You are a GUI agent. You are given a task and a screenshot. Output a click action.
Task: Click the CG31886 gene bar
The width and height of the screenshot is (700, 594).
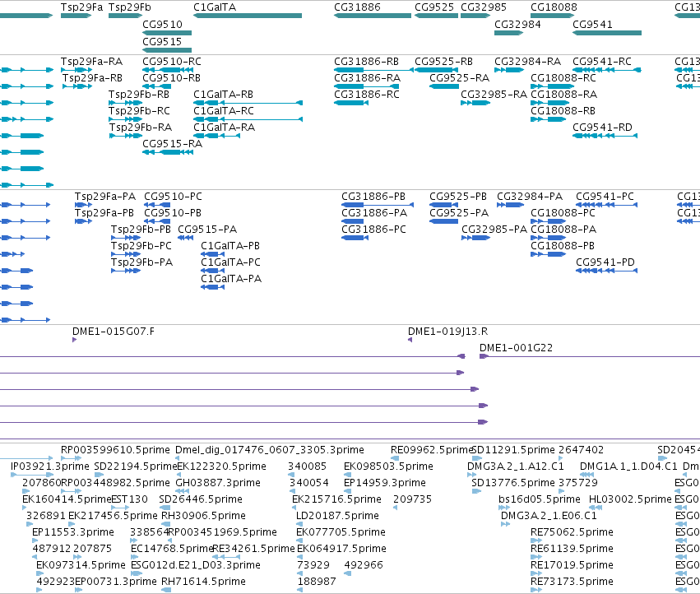373,16
